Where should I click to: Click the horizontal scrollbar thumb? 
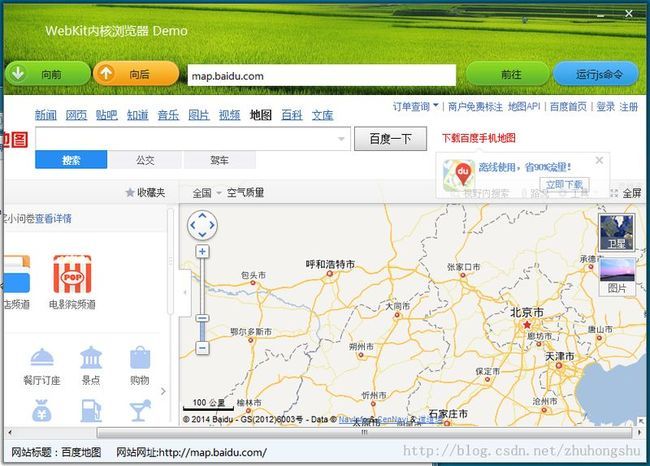click(364, 433)
